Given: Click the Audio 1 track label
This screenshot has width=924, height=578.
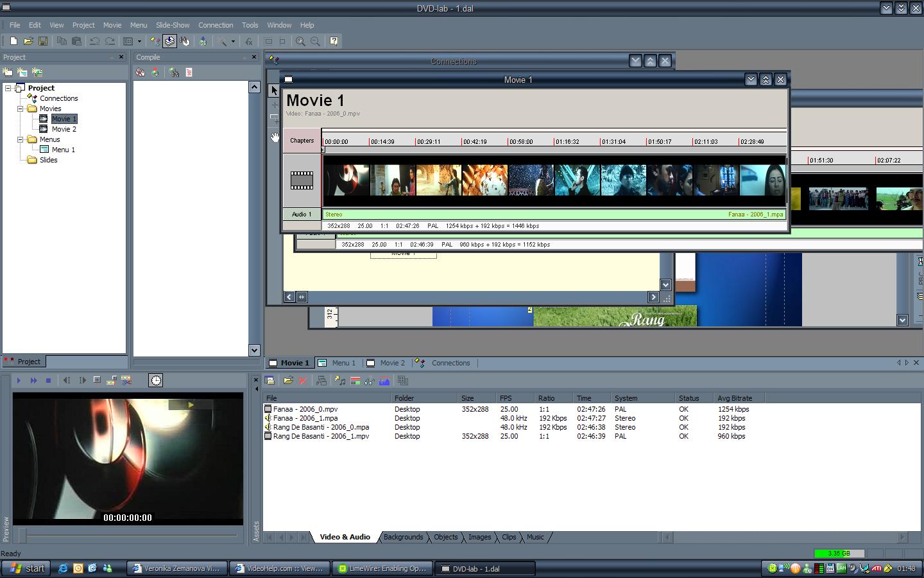Looking at the screenshot, I should (302, 215).
